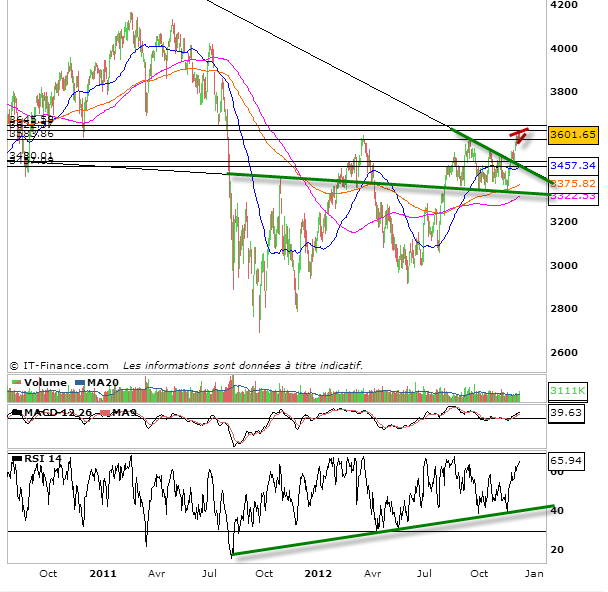
Task: Click the 39.63 MACD value label
Action: 568,412
